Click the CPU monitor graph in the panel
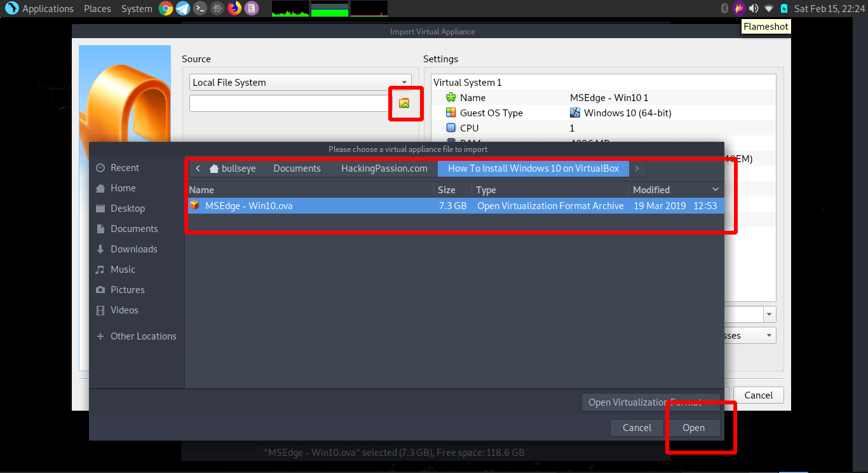 [290, 8]
